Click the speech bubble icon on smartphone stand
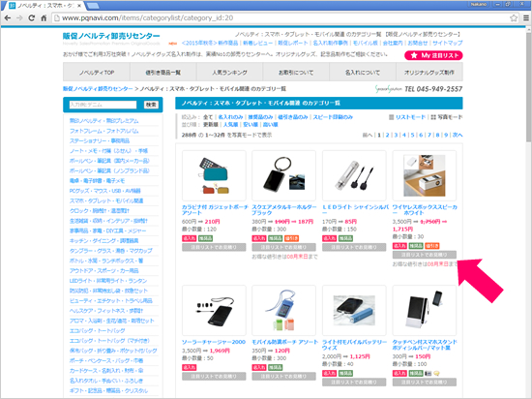Image resolution: width=532 pixels, height=399 pixels. 436,373
